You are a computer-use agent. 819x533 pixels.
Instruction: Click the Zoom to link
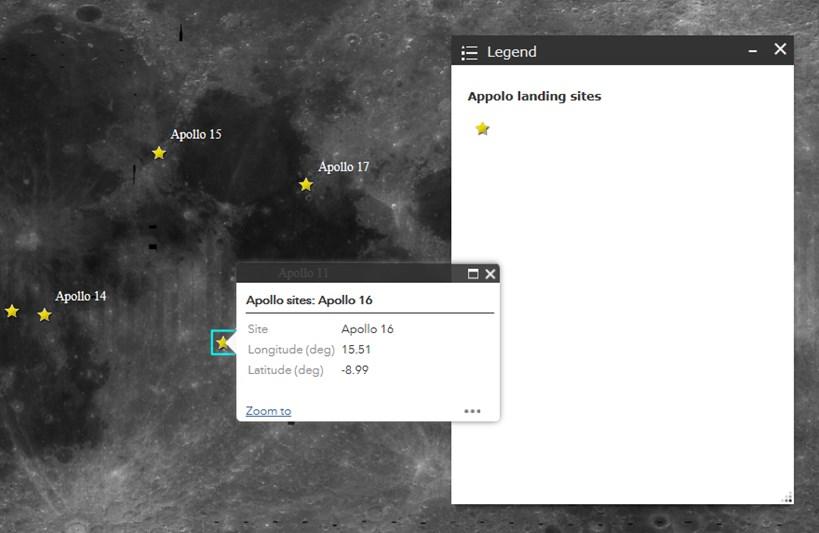pos(268,411)
